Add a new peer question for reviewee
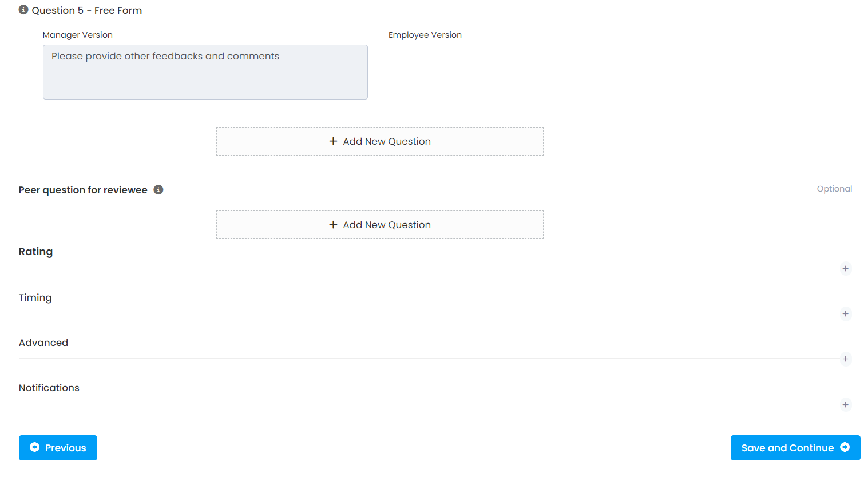 click(x=380, y=225)
